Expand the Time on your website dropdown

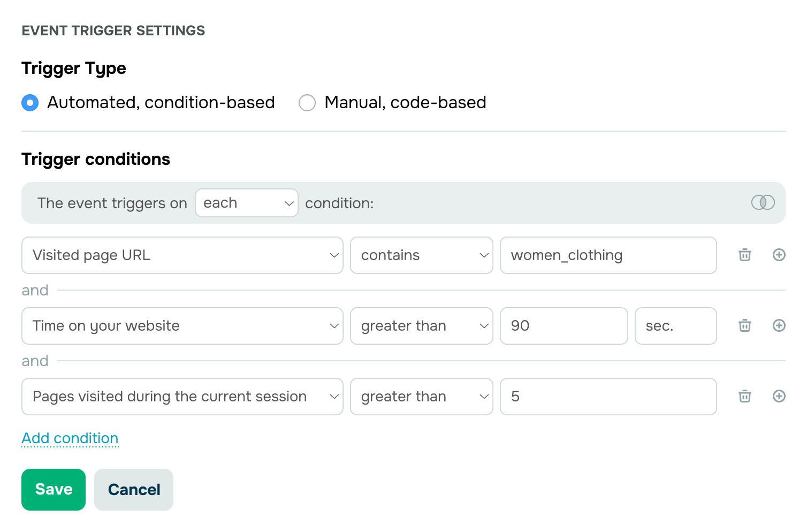coord(182,326)
